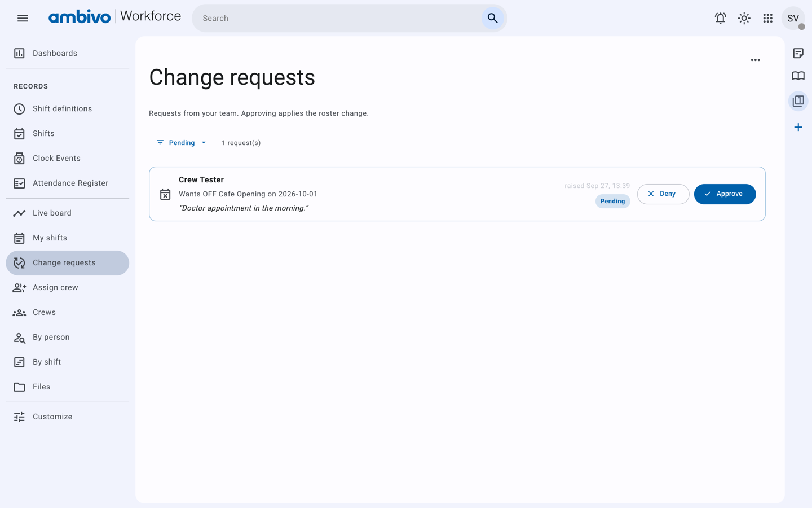This screenshot has height=508, width=812.
Task: Deny Crew Tester's request
Action: pyautogui.click(x=663, y=194)
